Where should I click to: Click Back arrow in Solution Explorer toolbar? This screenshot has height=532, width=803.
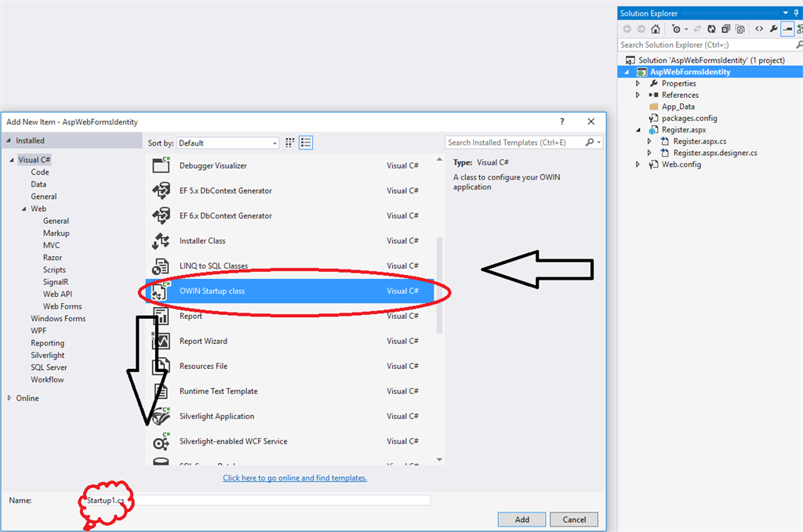point(627,29)
